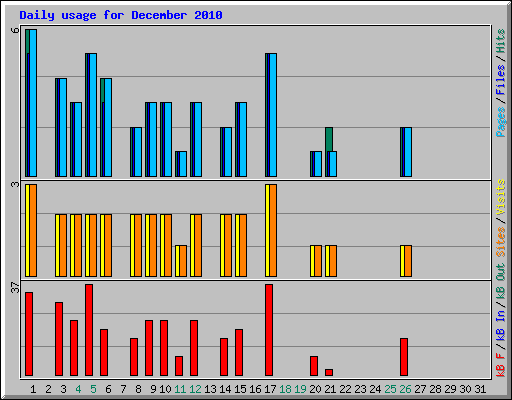The height and width of the screenshot is (400, 512).
Task: Click green weekend day label "12"
Action: pyautogui.click(x=195, y=389)
